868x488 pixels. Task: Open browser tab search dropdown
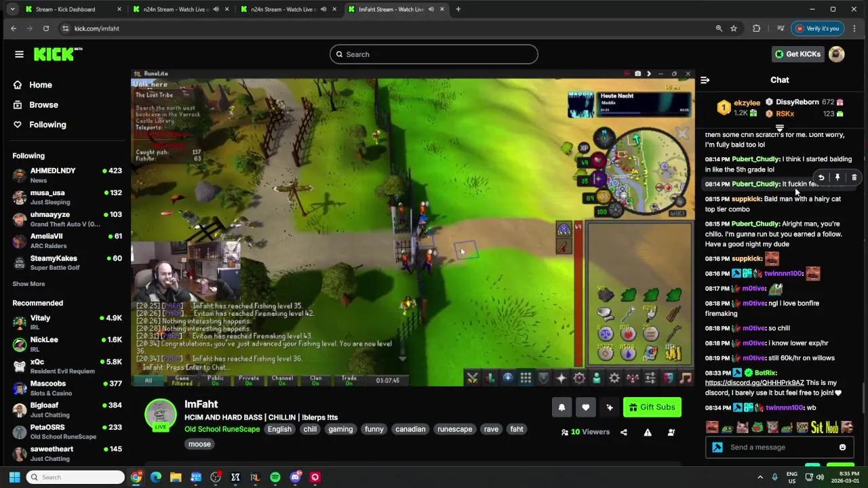pyautogui.click(x=12, y=9)
